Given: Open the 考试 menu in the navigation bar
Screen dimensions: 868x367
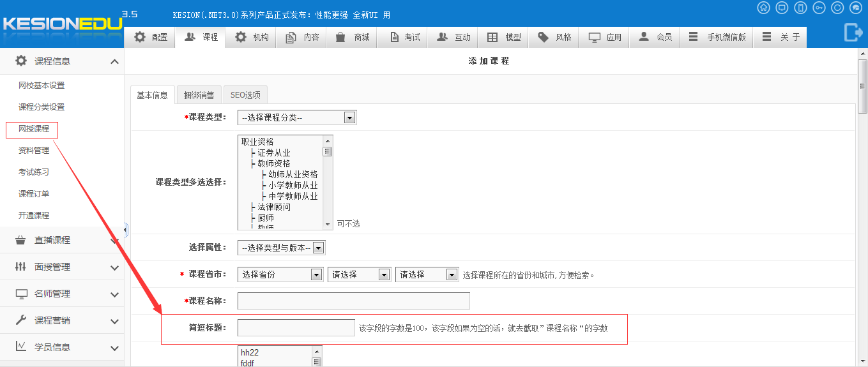Looking at the screenshot, I should click(x=406, y=37).
